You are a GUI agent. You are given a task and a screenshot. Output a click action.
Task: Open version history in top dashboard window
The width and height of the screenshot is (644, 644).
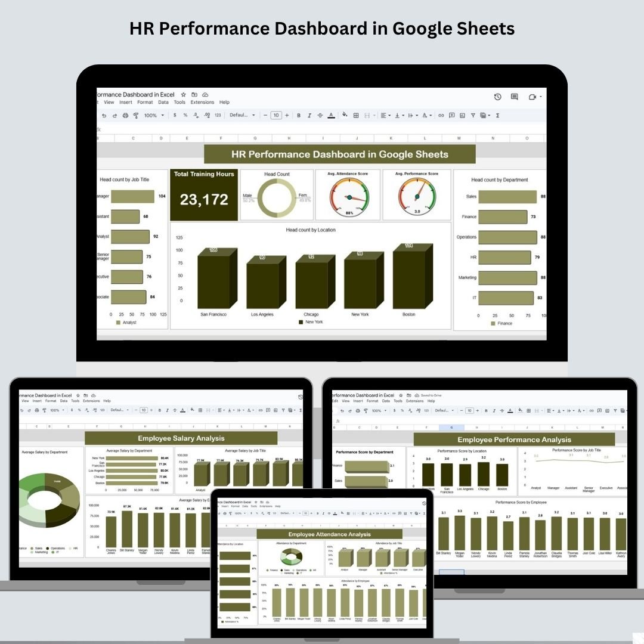point(497,97)
